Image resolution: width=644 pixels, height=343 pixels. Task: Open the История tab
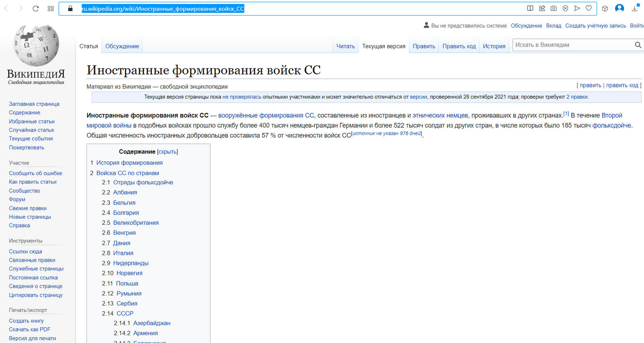pos(494,46)
